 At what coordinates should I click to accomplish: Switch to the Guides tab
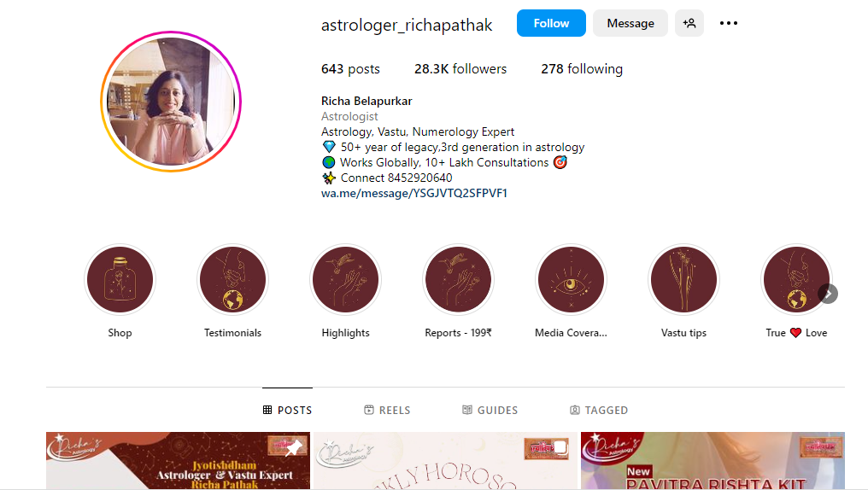(490, 410)
